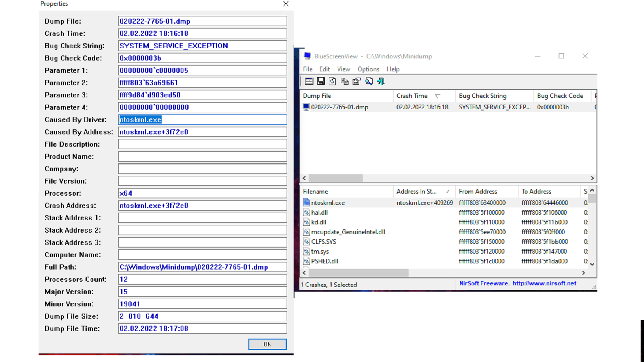Image resolution: width=644 pixels, height=362 pixels.
Task: Open the Options menu in BlueScreenView
Action: point(368,69)
